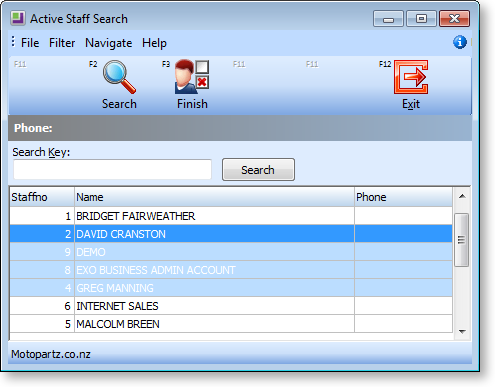The image size is (495, 387).
Task: Click the vertical scrollbar thumb
Action: (462, 240)
